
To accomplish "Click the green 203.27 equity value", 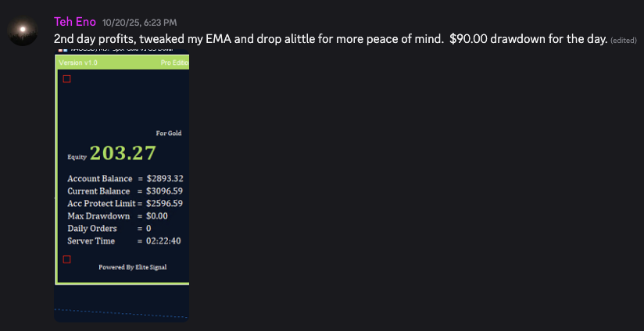I will [123, 153].
